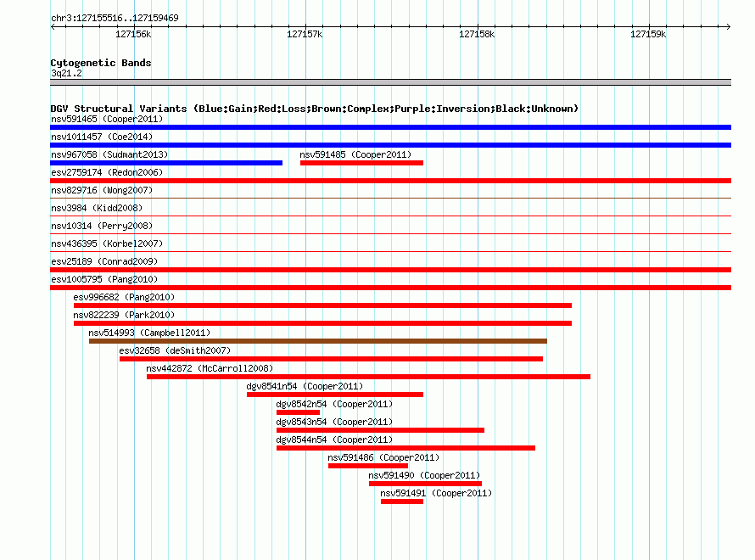Click the right arrow of the coordinate ruler
Screen dimensions: 755x560
(728, 27)
